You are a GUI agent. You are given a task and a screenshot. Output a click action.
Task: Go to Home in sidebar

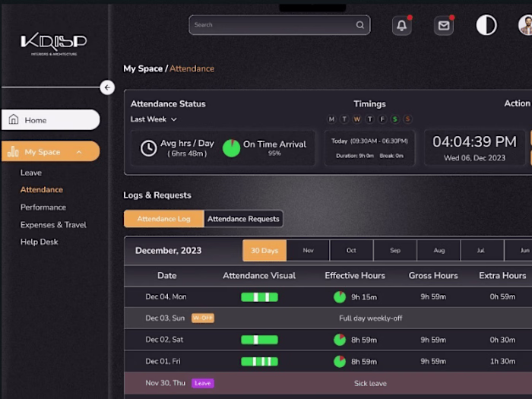pyautogui.click(x=50, y=120)
